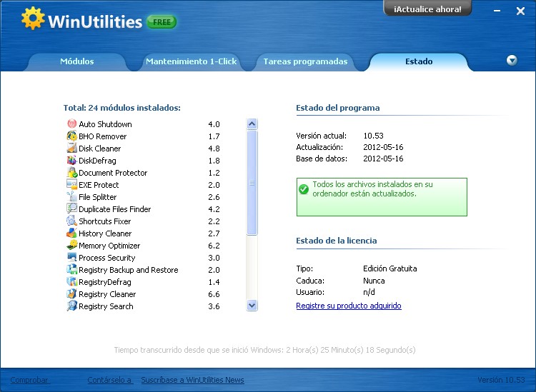Screen dimensions: 536x392
Task: Click the Document Protector icon
Action: 71,172
